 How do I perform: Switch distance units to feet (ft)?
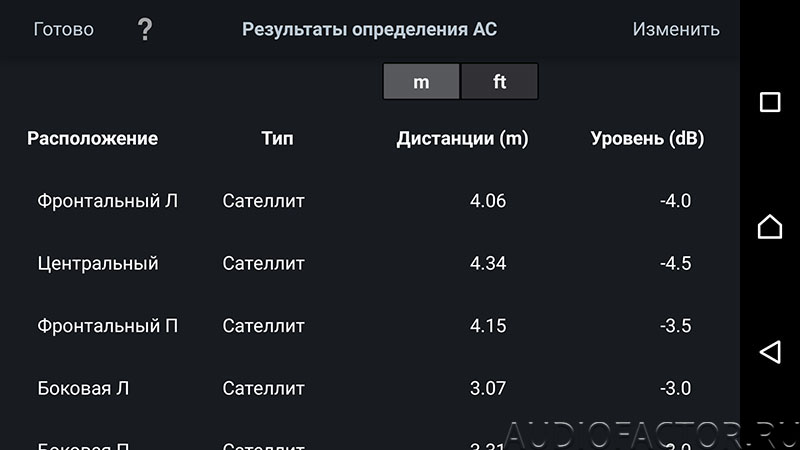coord(499,82)
